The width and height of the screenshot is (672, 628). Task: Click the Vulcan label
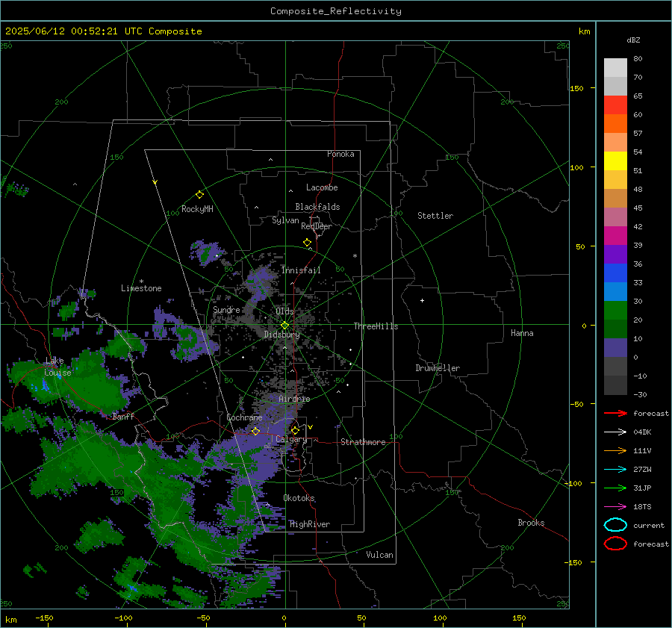(x=379, y=555)
